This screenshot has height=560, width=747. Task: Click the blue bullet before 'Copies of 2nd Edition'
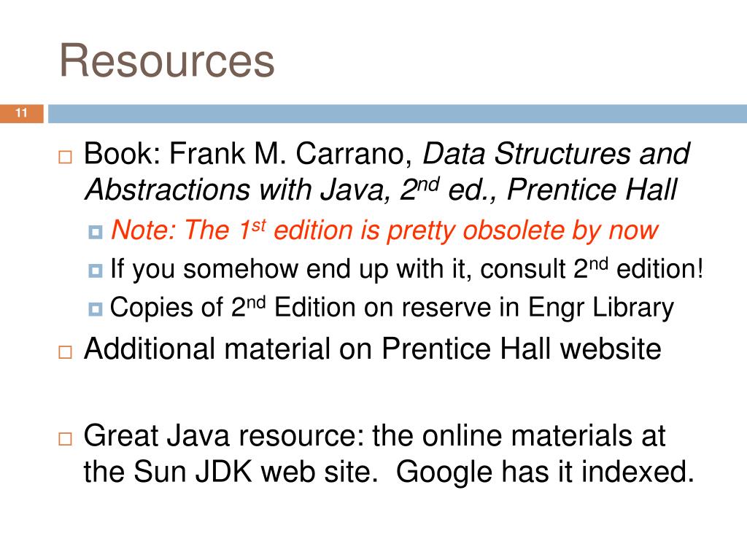point(96,309)
